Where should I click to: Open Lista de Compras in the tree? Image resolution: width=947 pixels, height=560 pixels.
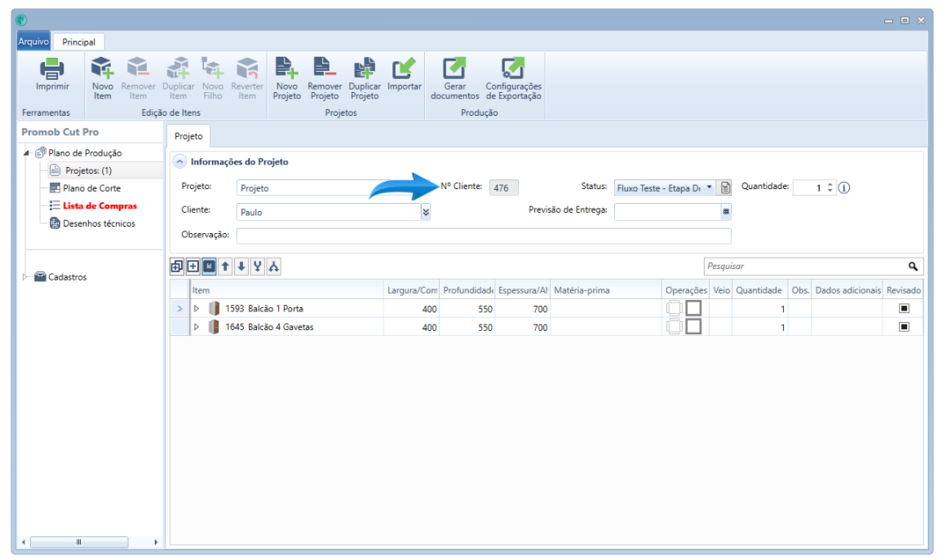coord(100,205)
